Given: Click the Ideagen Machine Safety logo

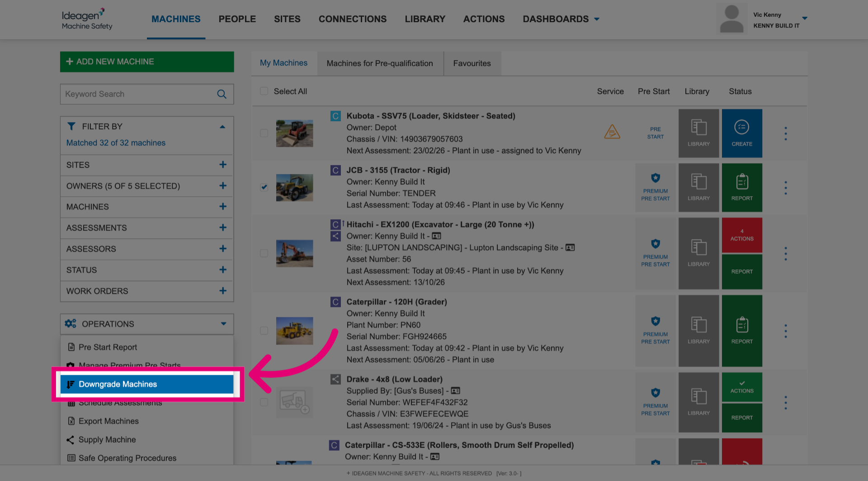Looking at the screenshot, I should coord(87,19).
